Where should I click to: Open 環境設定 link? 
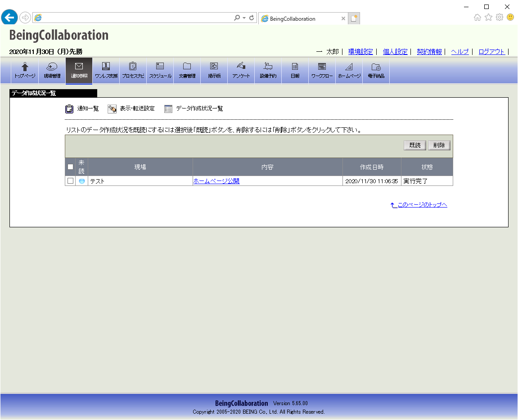(x=360, y=52)
